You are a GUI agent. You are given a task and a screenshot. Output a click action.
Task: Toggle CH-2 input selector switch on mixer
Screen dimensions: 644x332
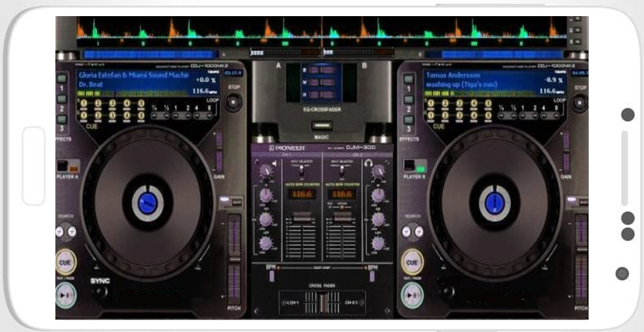[342, 170]
